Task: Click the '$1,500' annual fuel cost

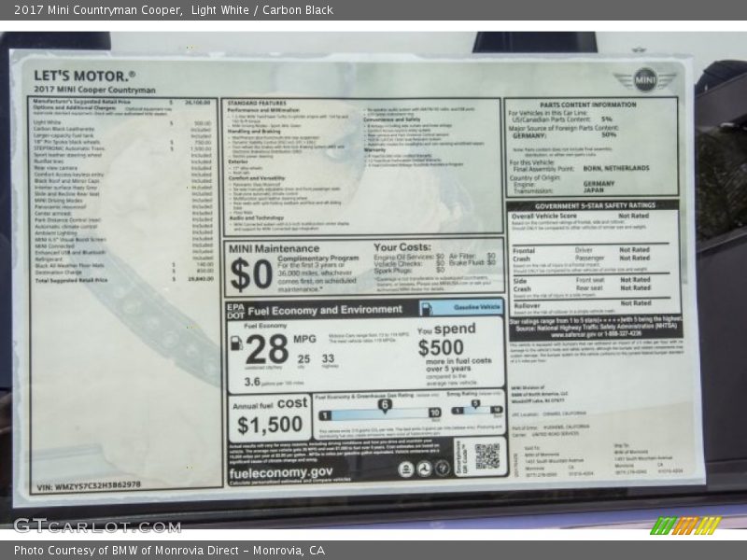Action: pyautogui.click(x=270, y=425)
